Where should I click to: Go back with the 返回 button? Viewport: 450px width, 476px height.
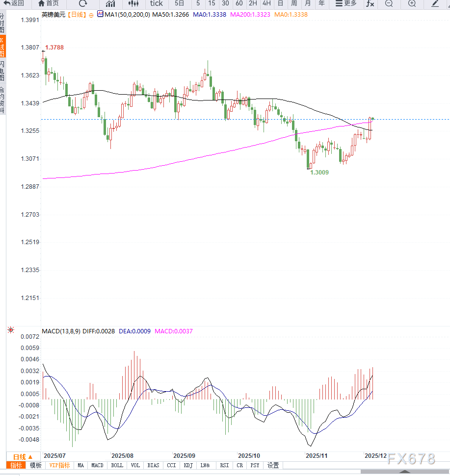(14, 3)
